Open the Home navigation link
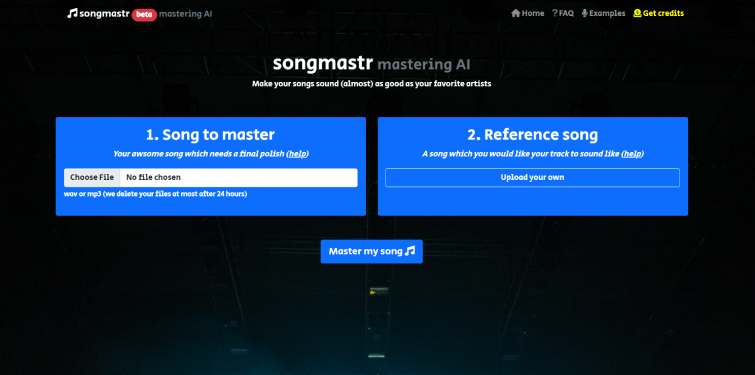755x375 pixels. (x=528, y=13)
